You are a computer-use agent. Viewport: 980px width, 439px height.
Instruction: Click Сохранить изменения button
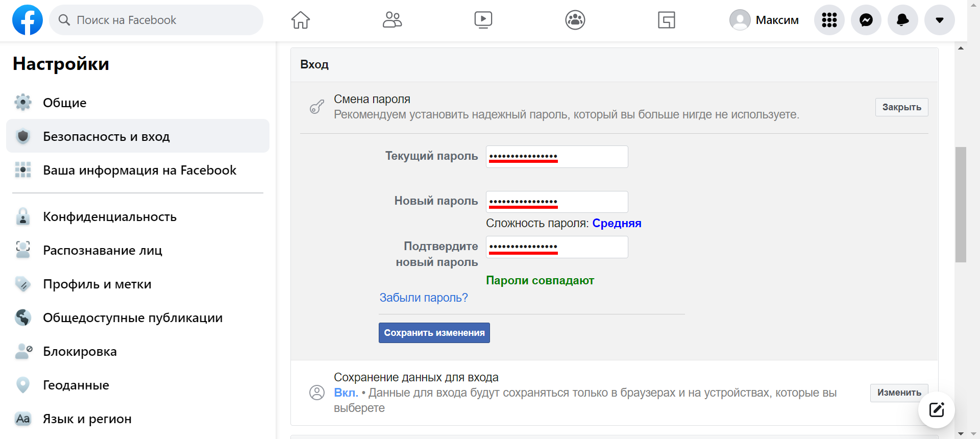click(x=434, y=333)
